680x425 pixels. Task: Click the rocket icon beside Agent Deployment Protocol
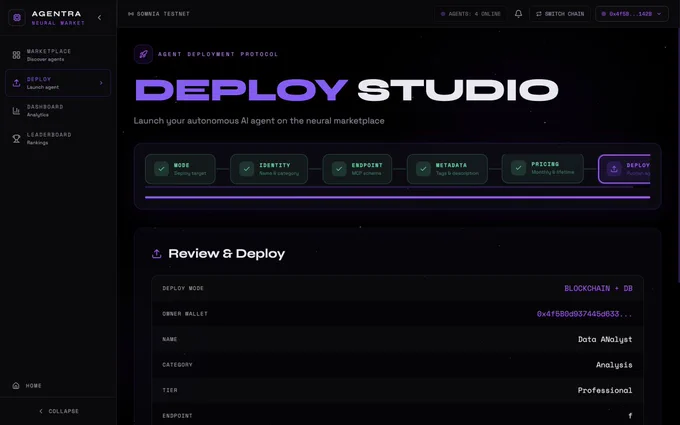pos(143,54)
